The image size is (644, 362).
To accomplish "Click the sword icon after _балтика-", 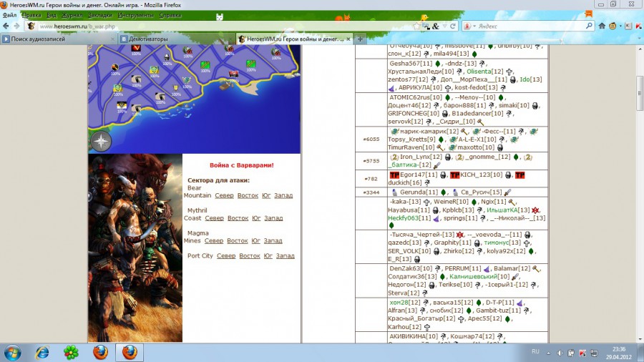I will tap(436, 165).
